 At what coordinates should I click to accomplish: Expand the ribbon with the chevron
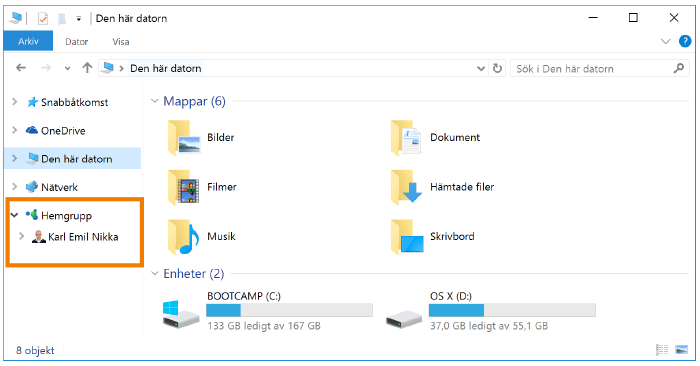665,42
